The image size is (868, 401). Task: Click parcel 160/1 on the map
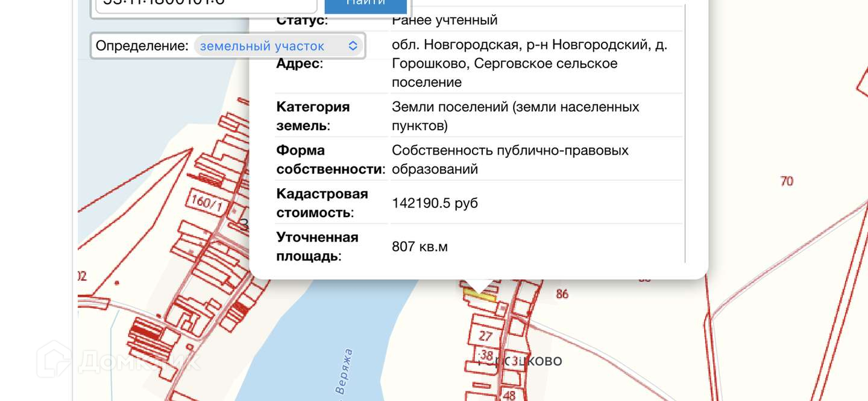(206, 202)
